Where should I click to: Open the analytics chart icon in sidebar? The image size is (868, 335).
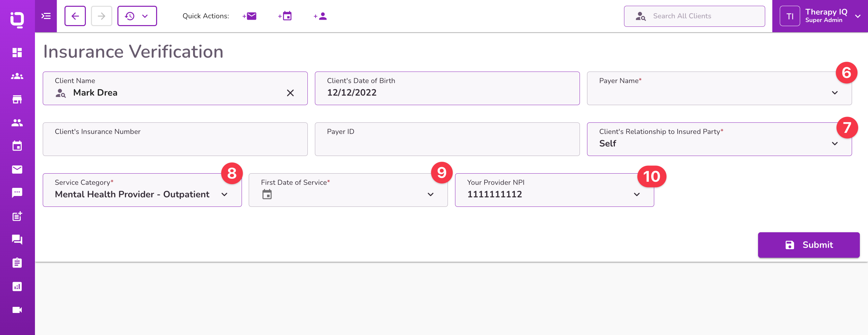pyautogui.click(x=17, y=286)
